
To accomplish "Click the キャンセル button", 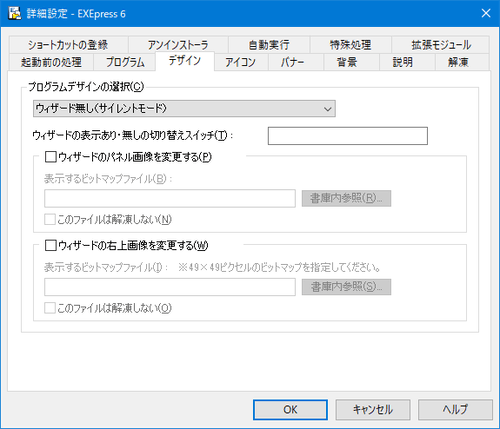I will 373,410.
